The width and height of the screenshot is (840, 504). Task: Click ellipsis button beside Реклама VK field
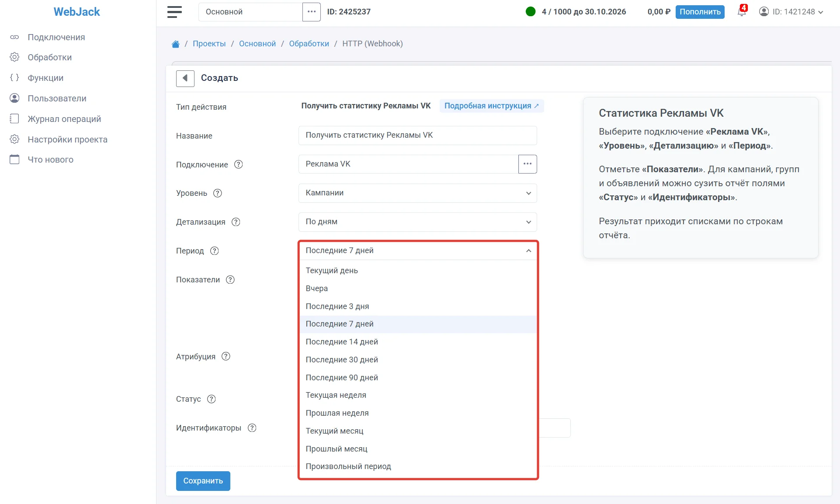pos(528,164)
